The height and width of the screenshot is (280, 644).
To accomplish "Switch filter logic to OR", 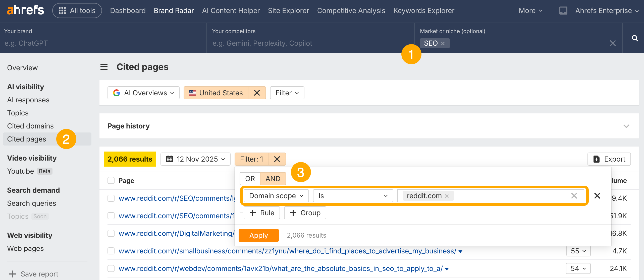I will [x=250, y=179].
